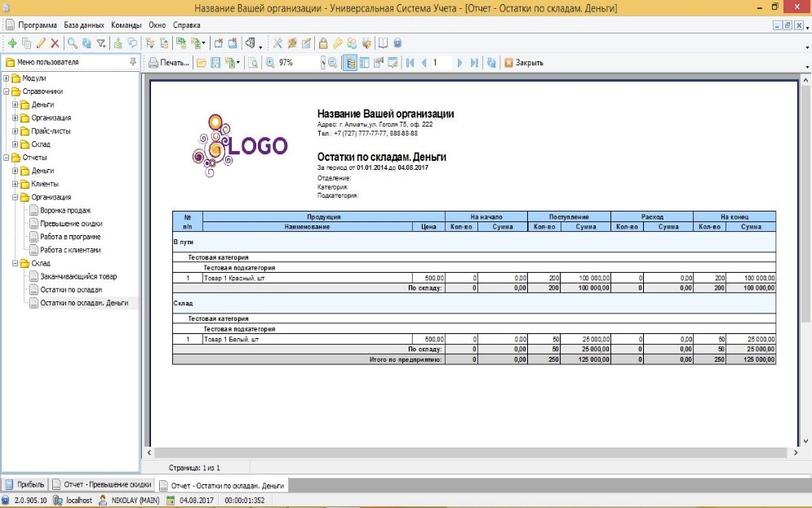Collapse the Организация reports node
Screen dimensions: 812x508
point(15,197)
